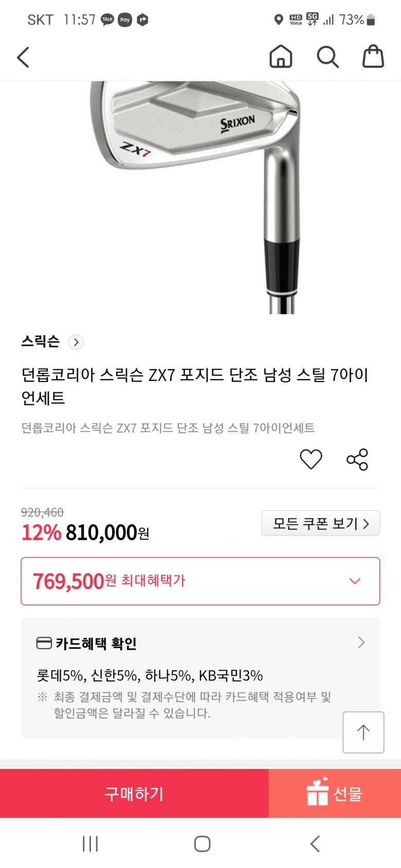The width and height of the screenshot is (401, 868).
Task: Open the 스릭슨 brand arrow
Action: [x=76, y=342]
